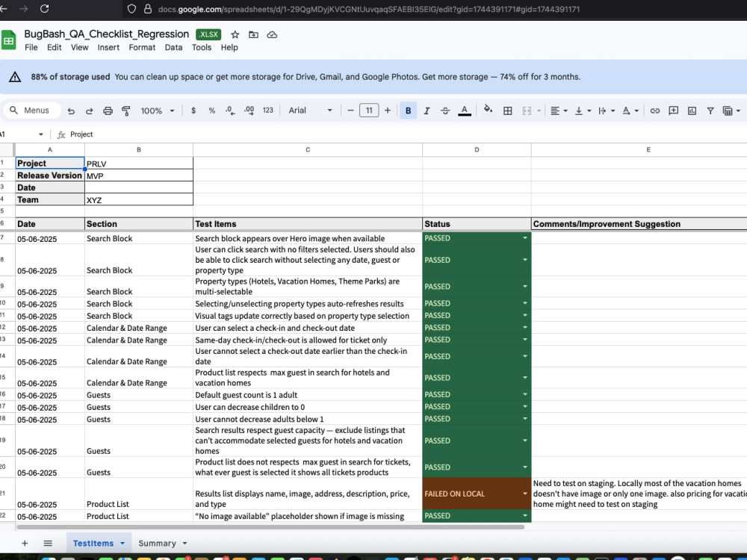Toggle strikethrough formatting
Screen dimensions: 747x560
(x=445, y=111)
